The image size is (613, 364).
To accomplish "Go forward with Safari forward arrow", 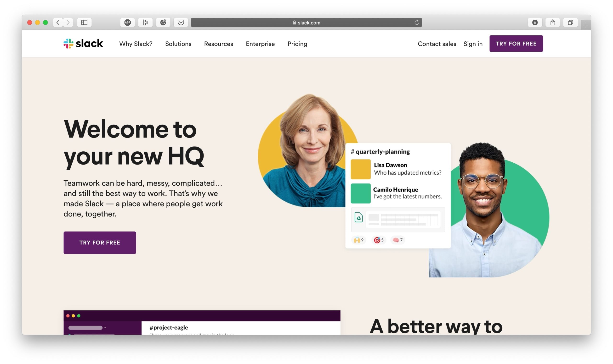I will [x=68, y=22].
